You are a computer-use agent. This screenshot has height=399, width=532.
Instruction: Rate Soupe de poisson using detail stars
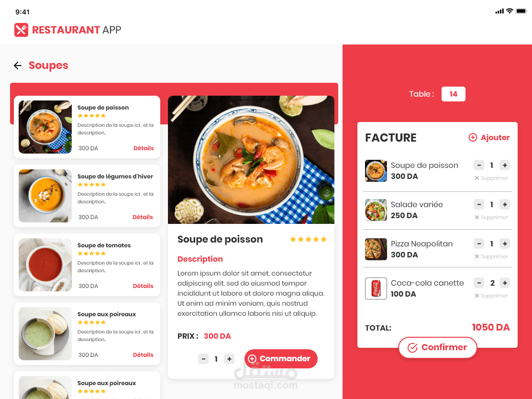308,240
